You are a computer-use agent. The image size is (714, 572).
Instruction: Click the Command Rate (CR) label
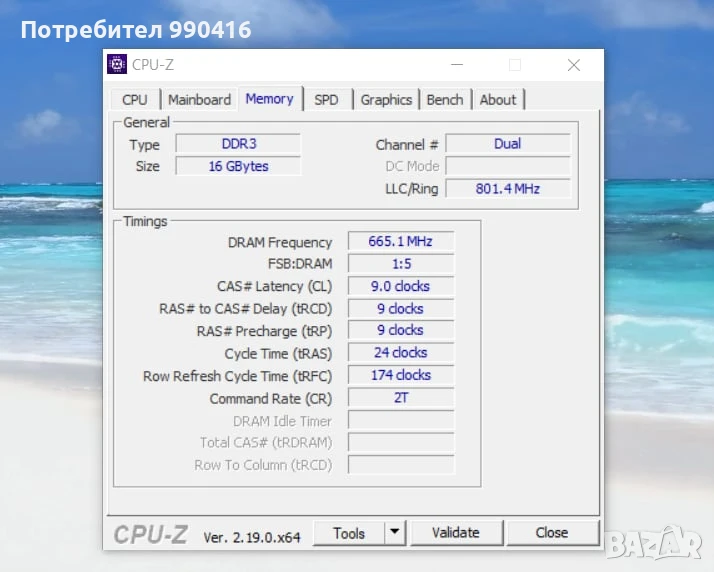271,399
